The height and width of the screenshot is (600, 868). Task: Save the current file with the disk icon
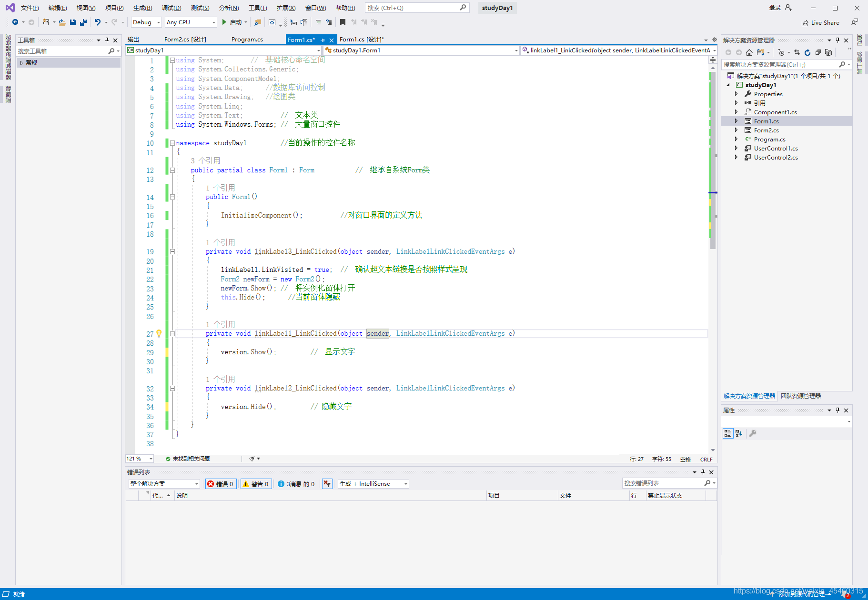click(73, 22)
